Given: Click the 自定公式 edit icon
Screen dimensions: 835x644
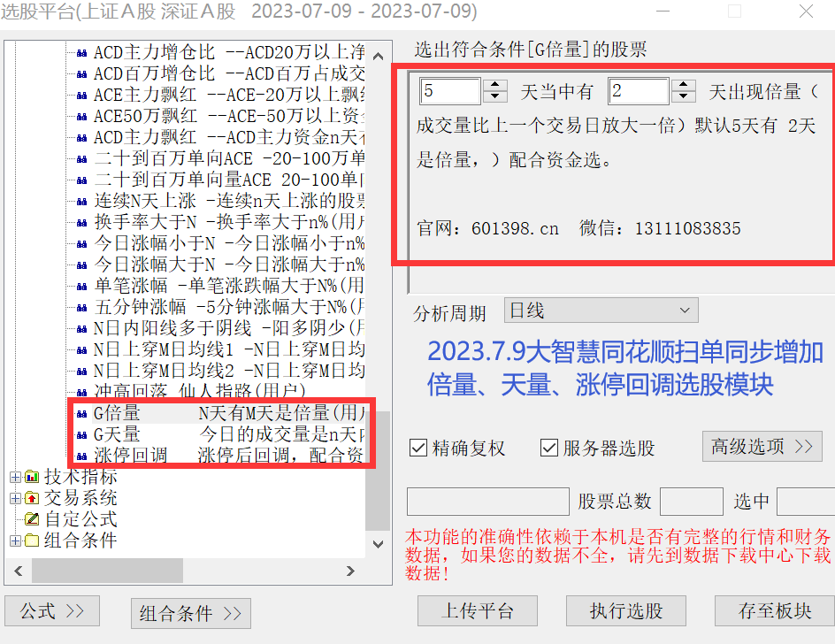Looking at the screenshot, I should (x=32, y=518).
